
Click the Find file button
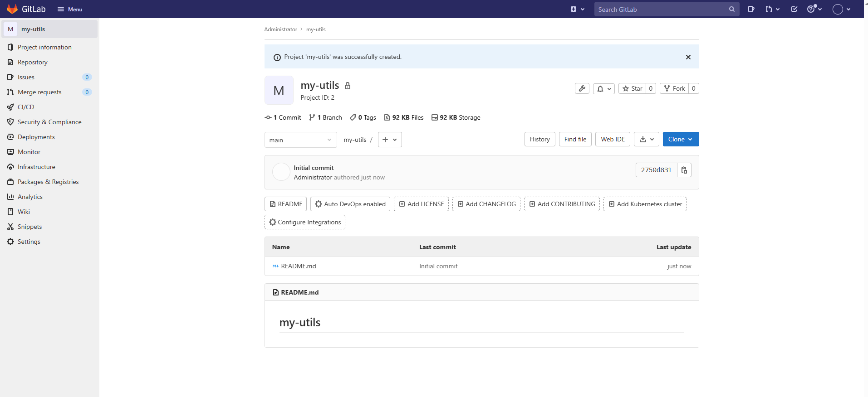pyautogui.click(x=575, y=139)
